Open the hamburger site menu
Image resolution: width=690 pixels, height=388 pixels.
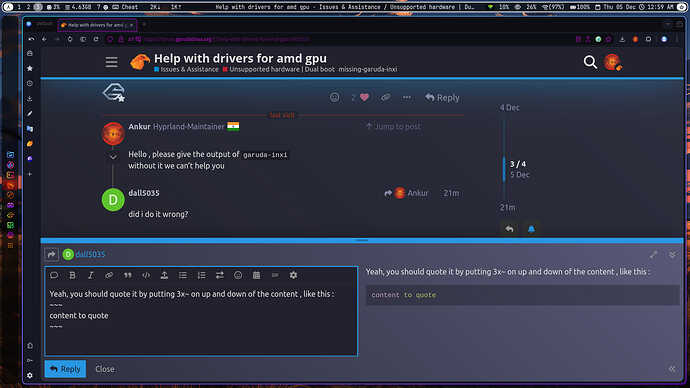(x=111, y=62)
